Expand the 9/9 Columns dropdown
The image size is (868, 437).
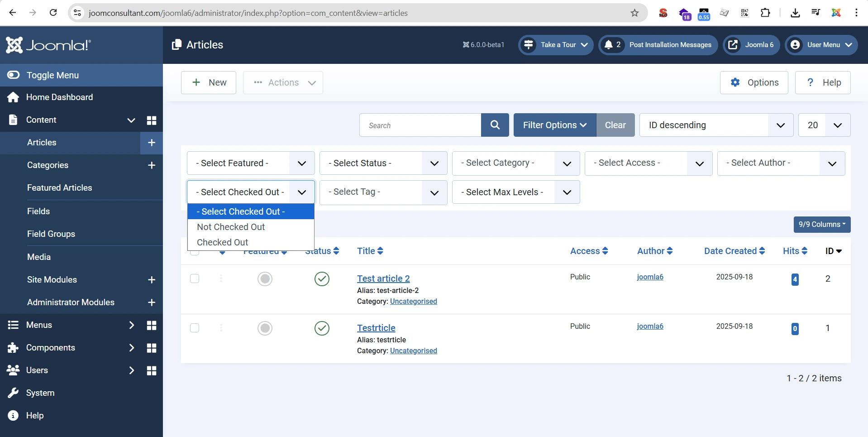coord(821,225)
